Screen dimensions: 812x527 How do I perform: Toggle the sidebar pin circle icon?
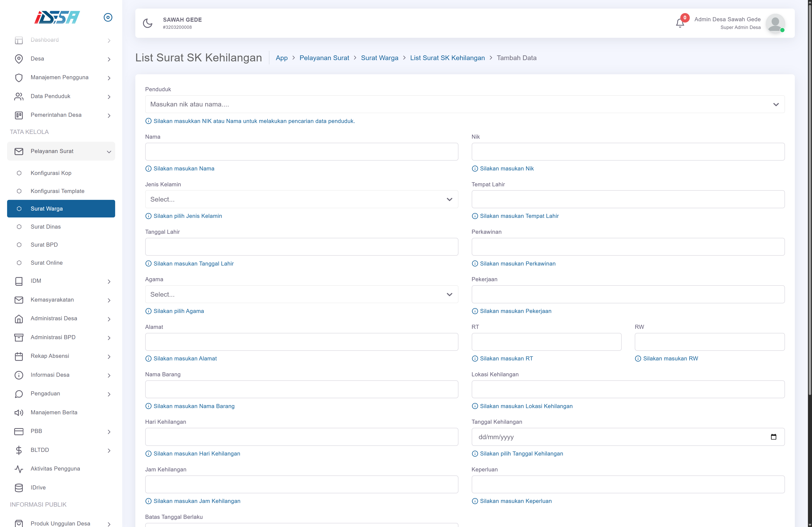coord(108,17)
